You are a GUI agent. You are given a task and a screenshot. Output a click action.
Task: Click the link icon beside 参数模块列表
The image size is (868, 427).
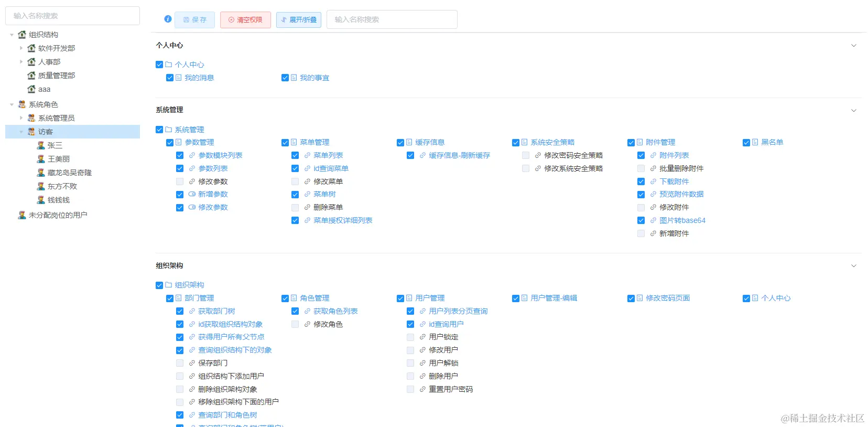[x=192, y=155]
